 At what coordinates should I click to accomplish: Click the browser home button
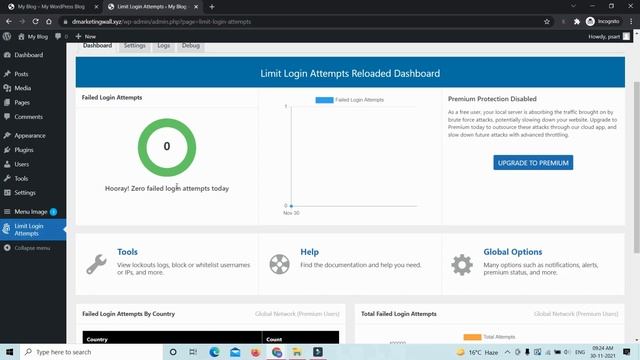[49, 21]
